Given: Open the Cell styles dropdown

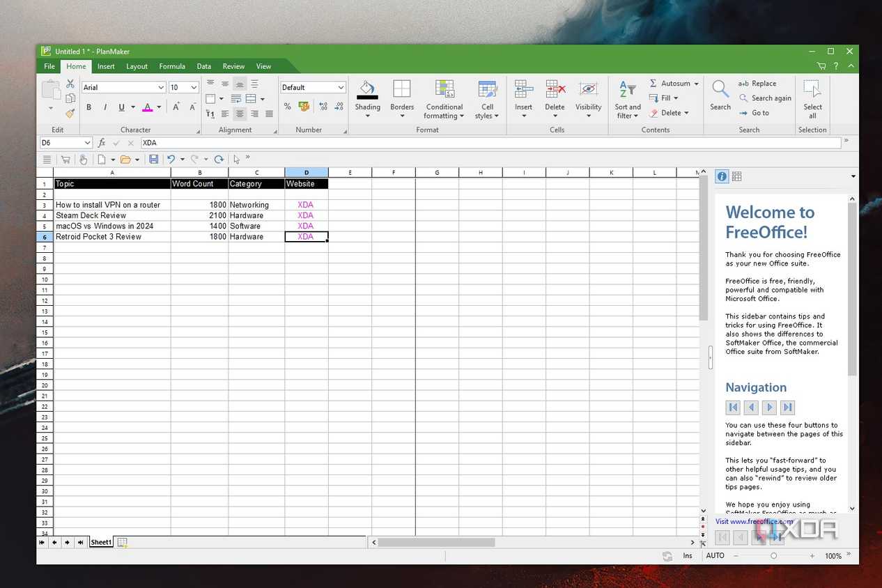Looking at the screenshot, I should click(x=487, y=99).
